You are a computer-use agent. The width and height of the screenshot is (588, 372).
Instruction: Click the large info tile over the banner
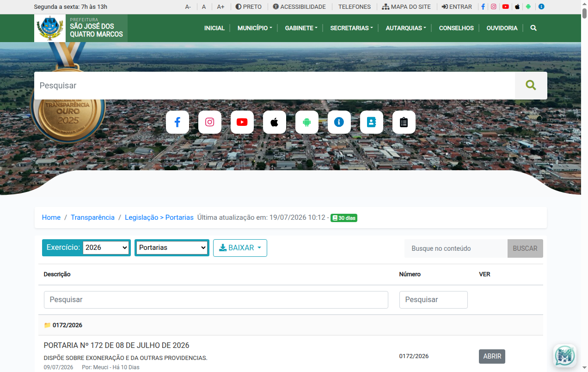click(x=339, y=122)
